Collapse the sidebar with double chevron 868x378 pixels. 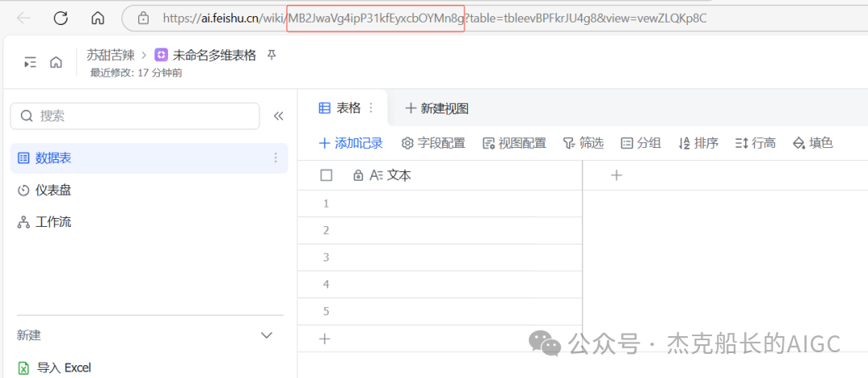click(278, 116)
